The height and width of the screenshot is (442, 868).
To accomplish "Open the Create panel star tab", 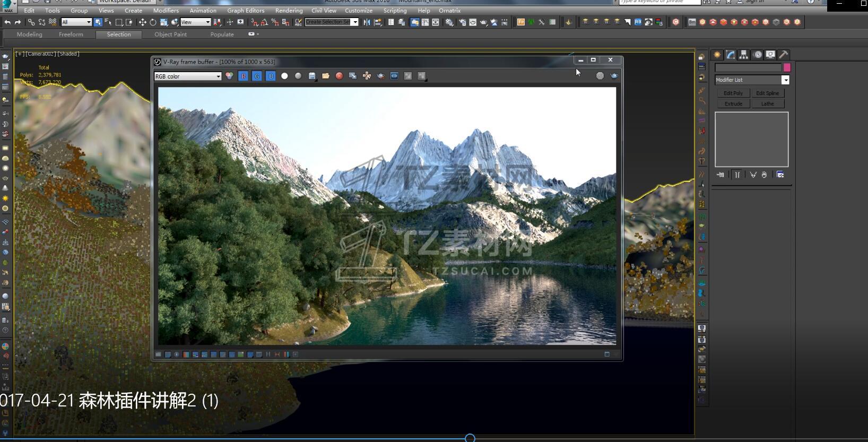I will point(717,55).
